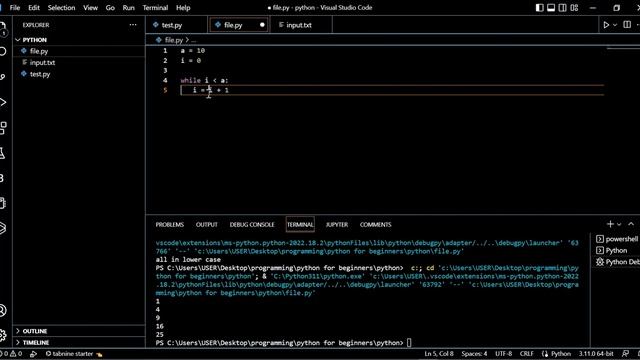Click file.py in the breadcrumb bar

[x=173, y=40]
